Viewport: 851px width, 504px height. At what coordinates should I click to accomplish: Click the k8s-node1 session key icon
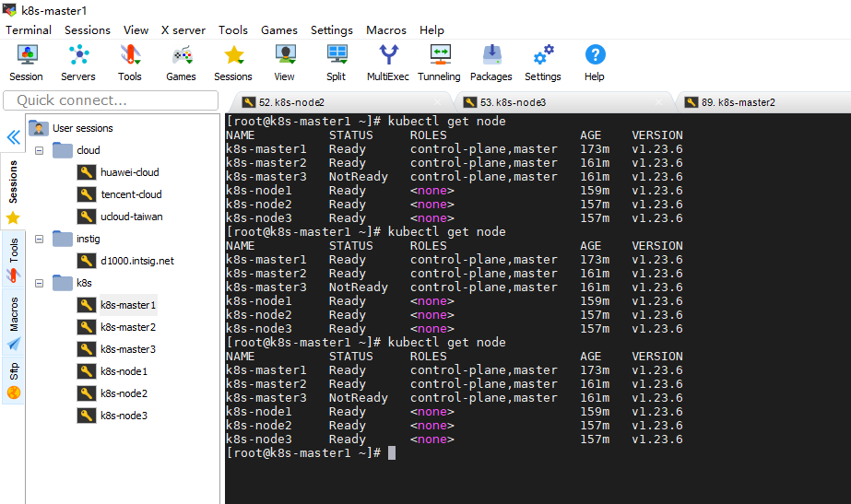(87, 371)
